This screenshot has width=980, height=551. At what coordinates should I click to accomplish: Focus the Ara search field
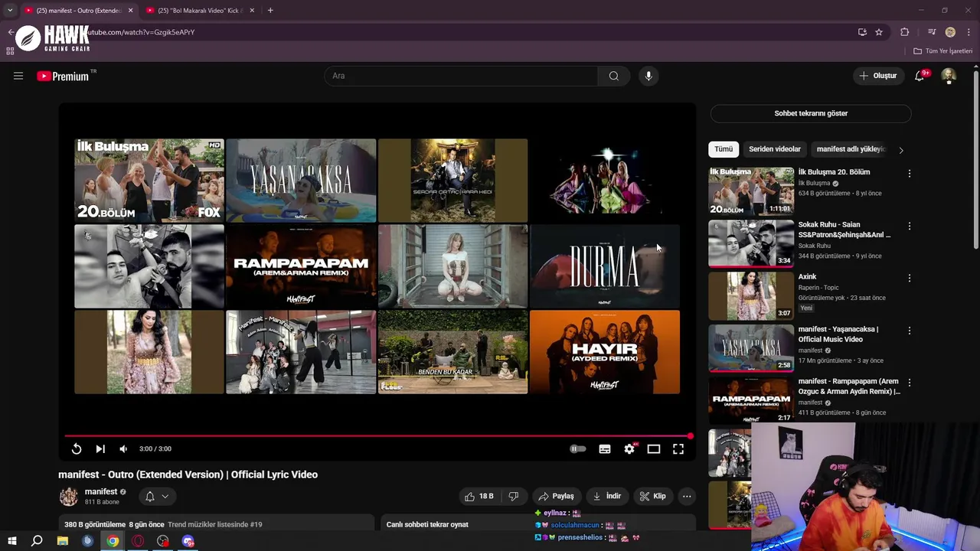point(461,76)
